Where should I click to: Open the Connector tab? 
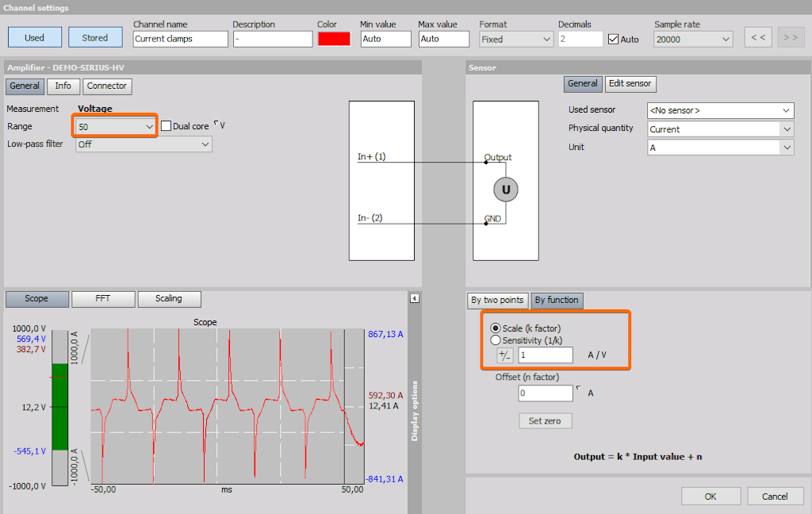pos(107,86)
